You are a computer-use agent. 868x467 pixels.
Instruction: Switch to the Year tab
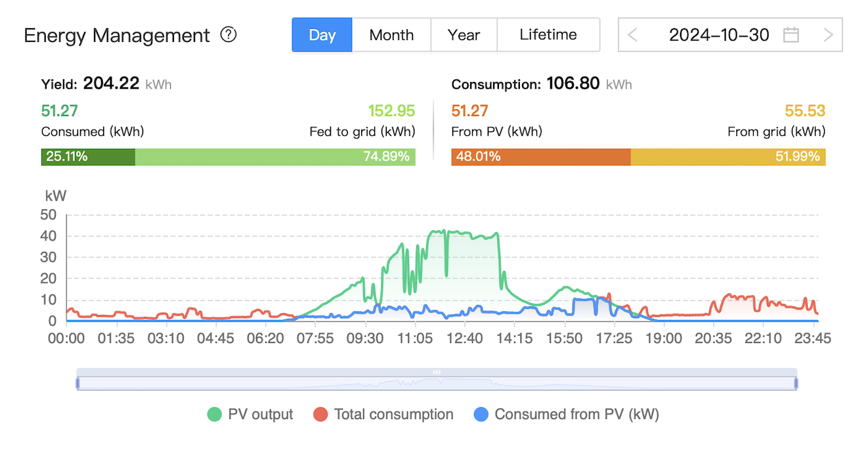(464, 35)
